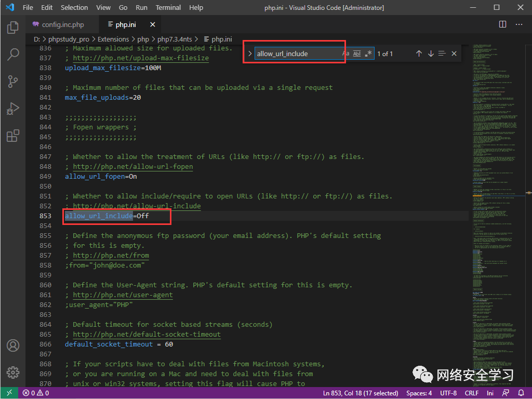Toggle Find in Selection icon
The width and height of the screenshot is (532, 399).
(x=442, y=54)
